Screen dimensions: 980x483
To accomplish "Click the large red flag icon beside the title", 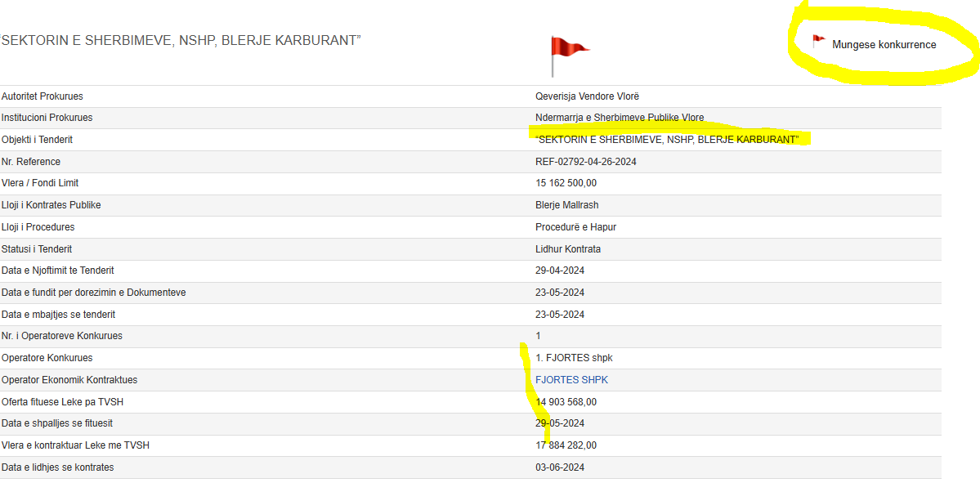I will (569, 56).
